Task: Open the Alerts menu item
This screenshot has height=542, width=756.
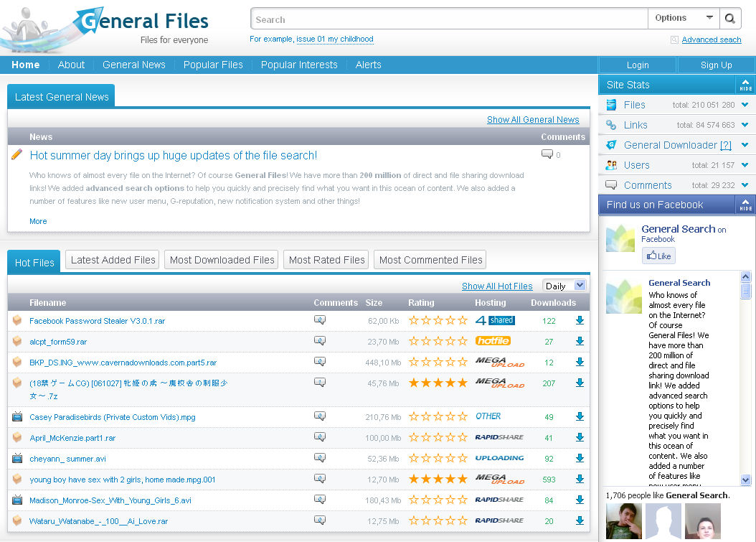Action: point(369,65)
